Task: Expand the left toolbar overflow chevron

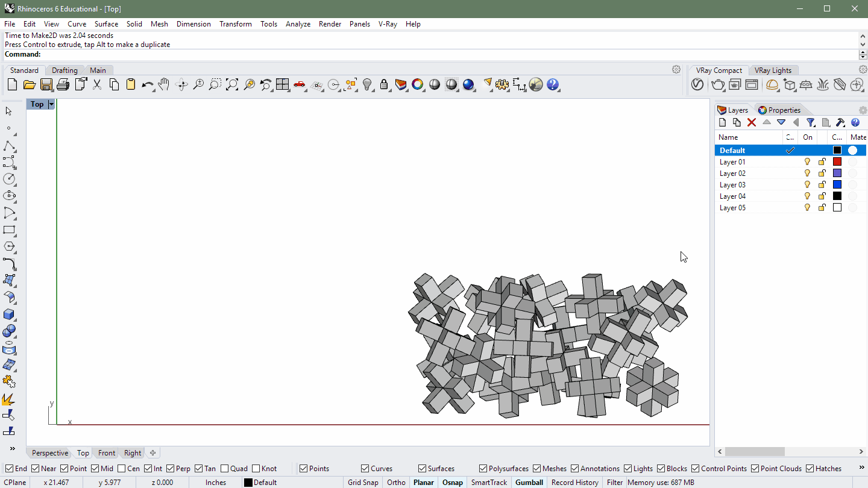Action: [x=12, y=448]
